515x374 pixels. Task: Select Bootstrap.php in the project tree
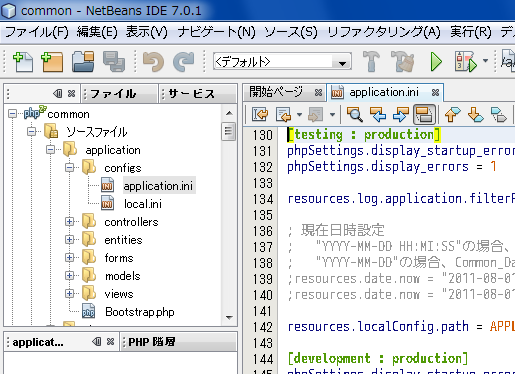coord(140,312)
